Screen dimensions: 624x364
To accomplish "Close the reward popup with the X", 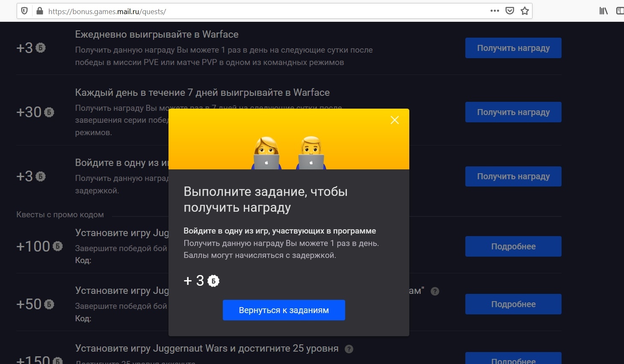I will click(395, 120).
